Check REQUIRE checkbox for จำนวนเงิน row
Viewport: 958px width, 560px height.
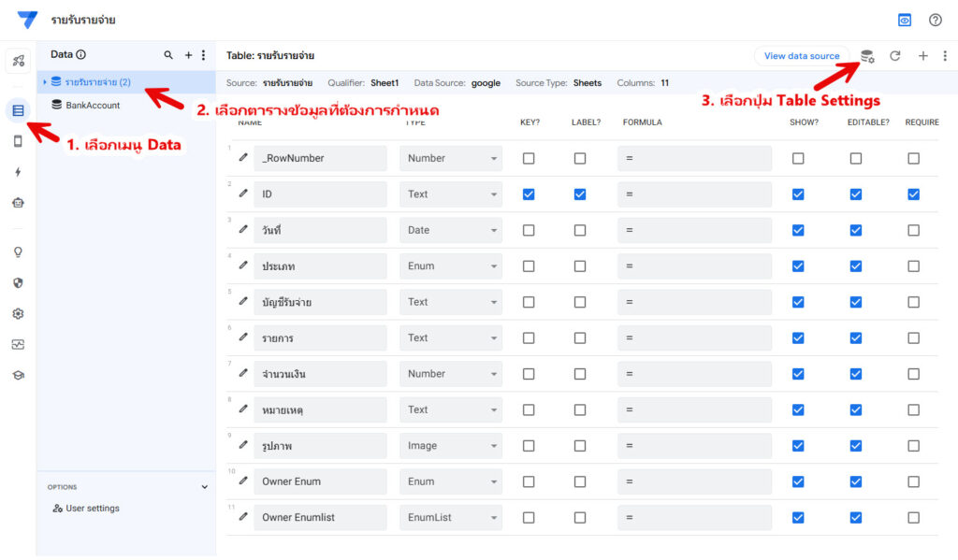pos(913,374)
